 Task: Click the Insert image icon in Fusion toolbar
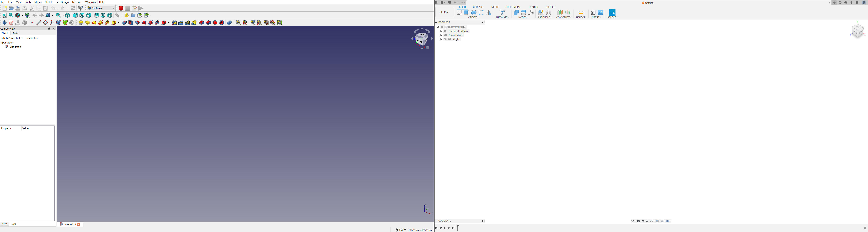601,12
